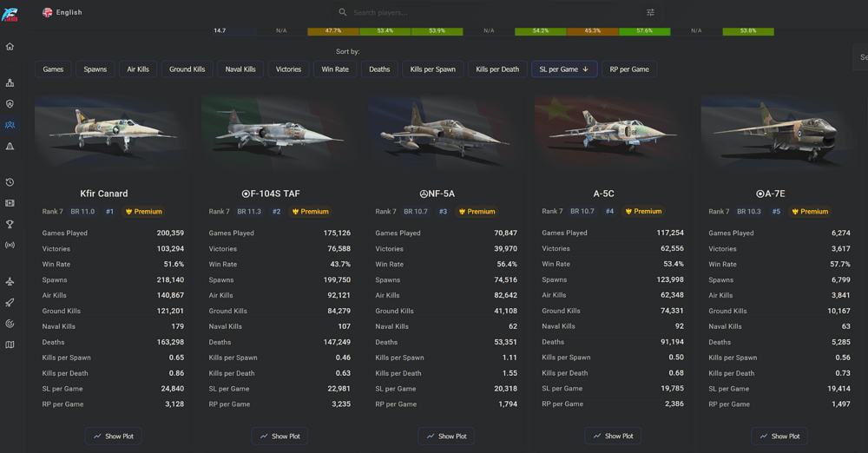The height and width of the screenshot is (453, 868).
Task: Click the F-104S TAF vehicle name
Action: 271,194
